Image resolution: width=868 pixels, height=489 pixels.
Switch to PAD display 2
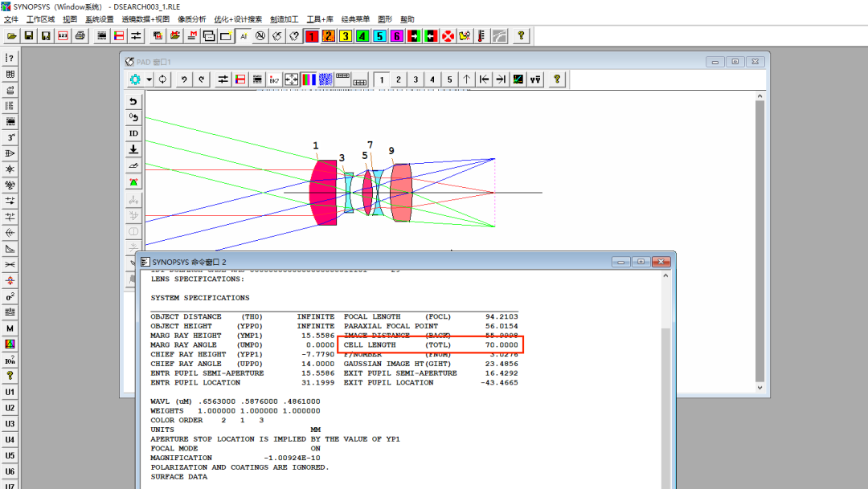[x=399, y=79]
